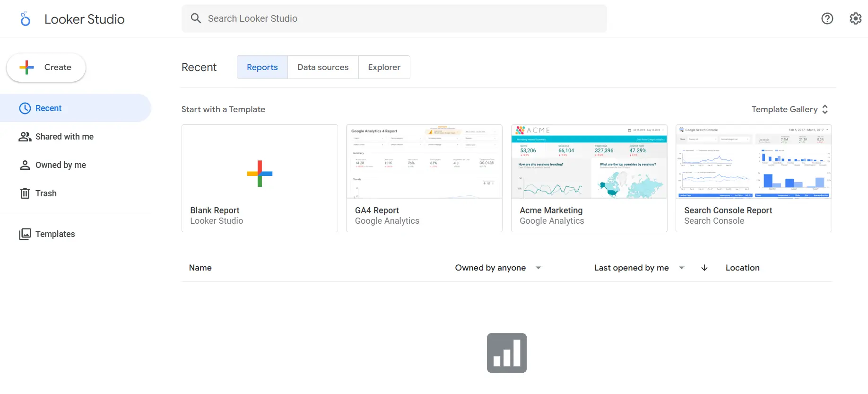Choose the Blank Report template
This screenshot has width=868, height=394.
[x=260, y=178]
